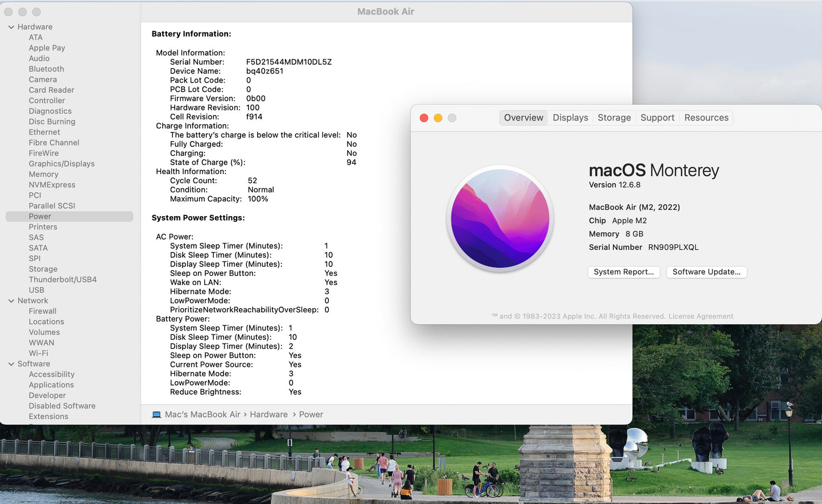Select Controller in the sidebar
This screenshot has width=822, height=504.
tap(47, 101)
